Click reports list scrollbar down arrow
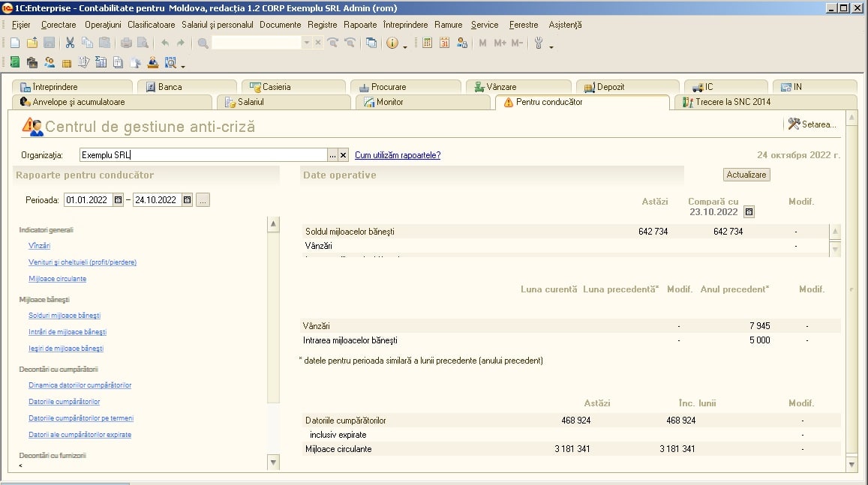 [x=274, y=463]
